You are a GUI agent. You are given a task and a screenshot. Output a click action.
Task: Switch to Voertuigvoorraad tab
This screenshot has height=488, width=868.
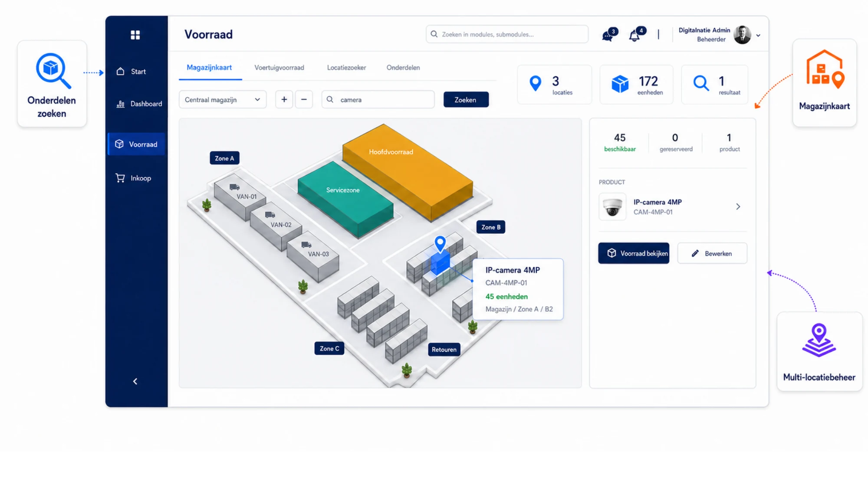[x=279, y=68]
